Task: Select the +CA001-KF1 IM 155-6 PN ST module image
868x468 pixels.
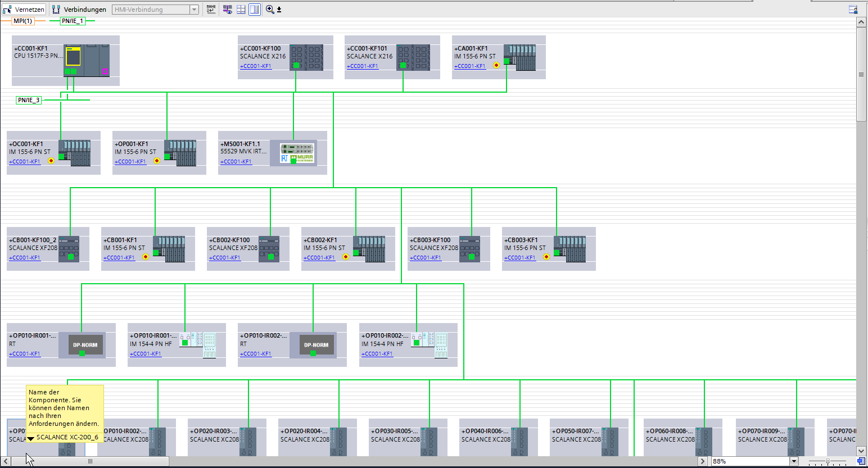Action: pyautogui.click(x=519, y=57)
